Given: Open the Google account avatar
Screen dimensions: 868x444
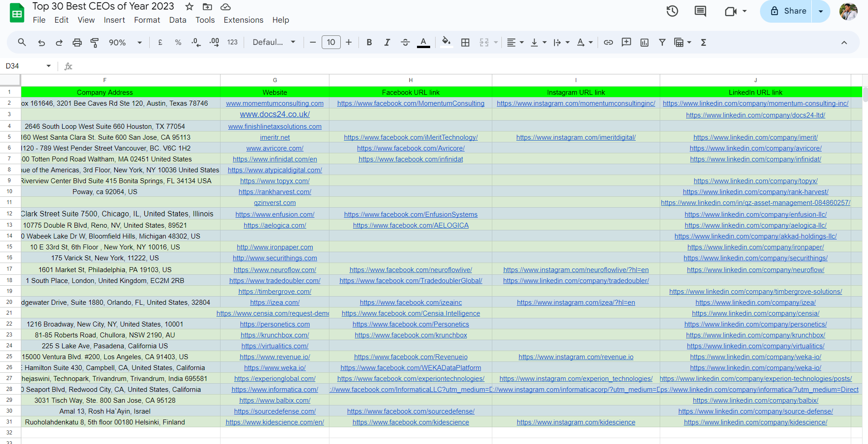Looking at the screenshot, I should point(848,11).
